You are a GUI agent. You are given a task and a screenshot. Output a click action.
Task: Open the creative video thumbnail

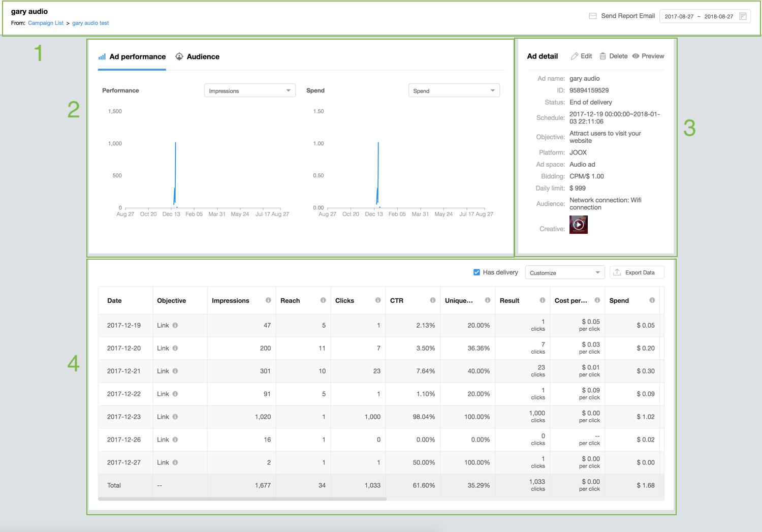pyautogui.click(x=579, y=224)
